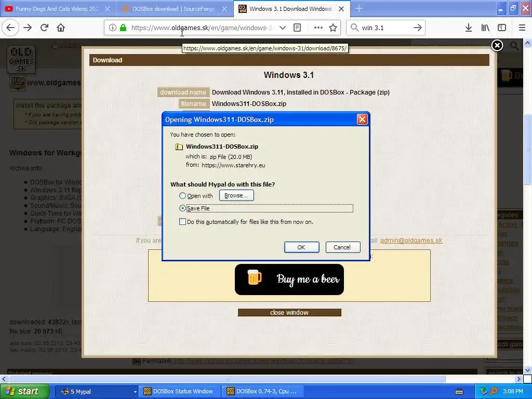Bookmark this page with the star

[333, 28]
